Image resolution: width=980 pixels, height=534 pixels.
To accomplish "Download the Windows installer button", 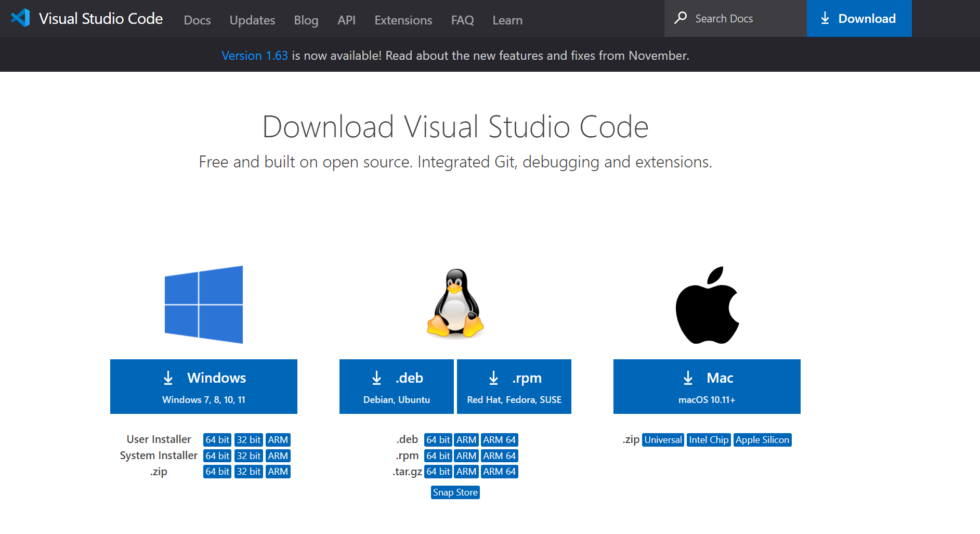I will point(204,386).
